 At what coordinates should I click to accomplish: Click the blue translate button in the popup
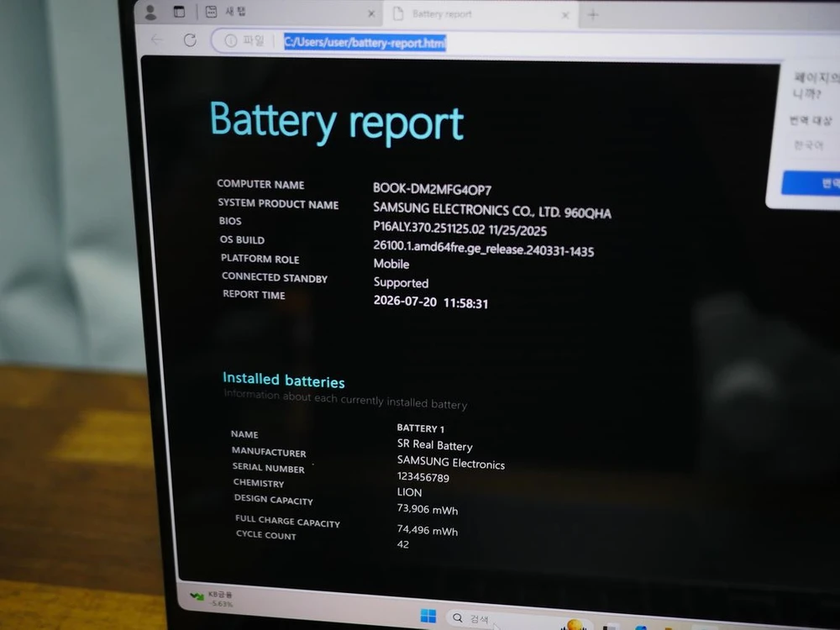811,183
